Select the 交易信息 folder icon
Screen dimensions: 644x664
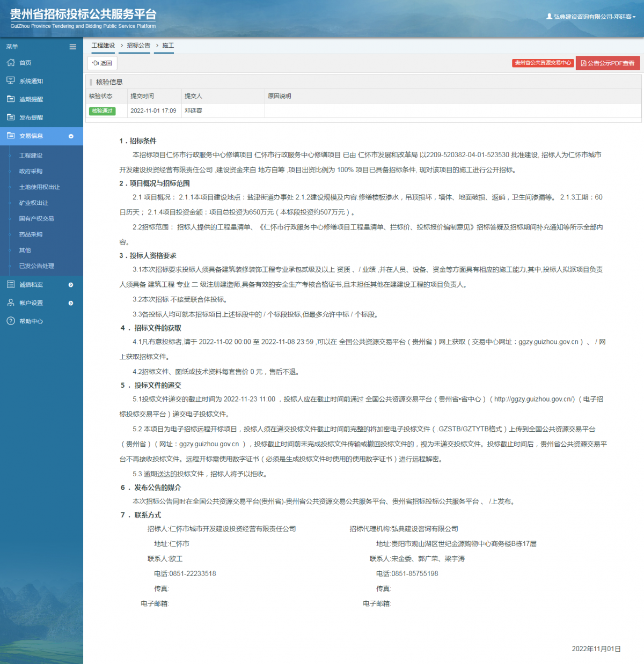tap(11, 136)
